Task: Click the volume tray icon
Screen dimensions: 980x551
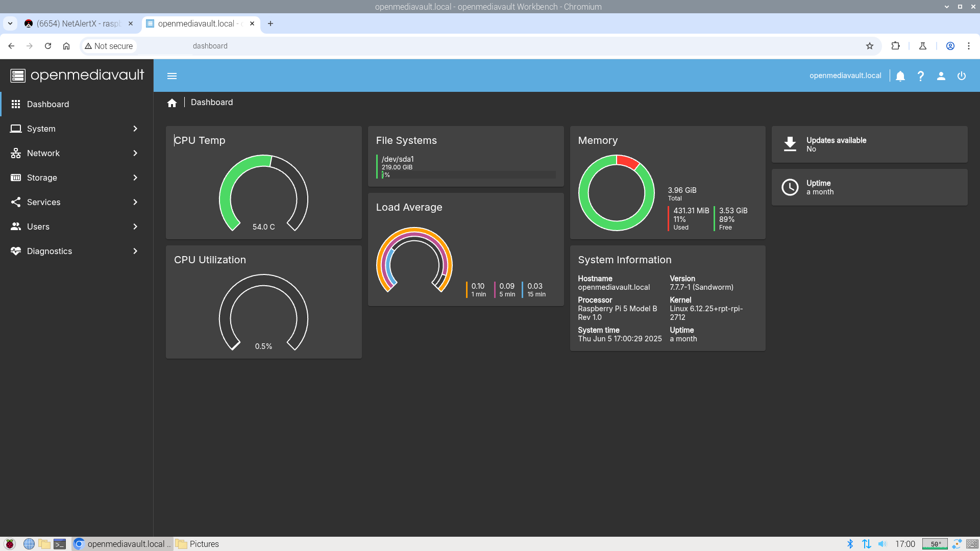Action: pos(883,544)
